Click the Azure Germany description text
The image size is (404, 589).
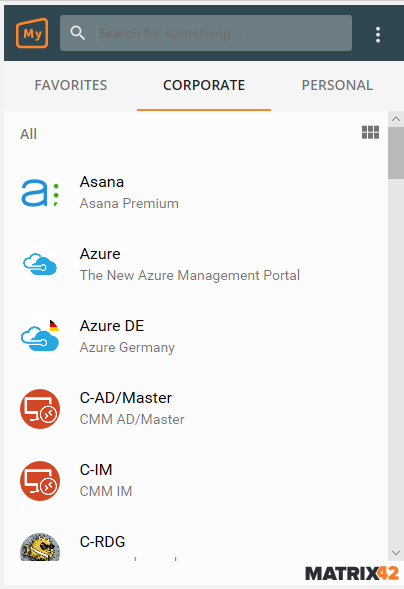point(127,347)
